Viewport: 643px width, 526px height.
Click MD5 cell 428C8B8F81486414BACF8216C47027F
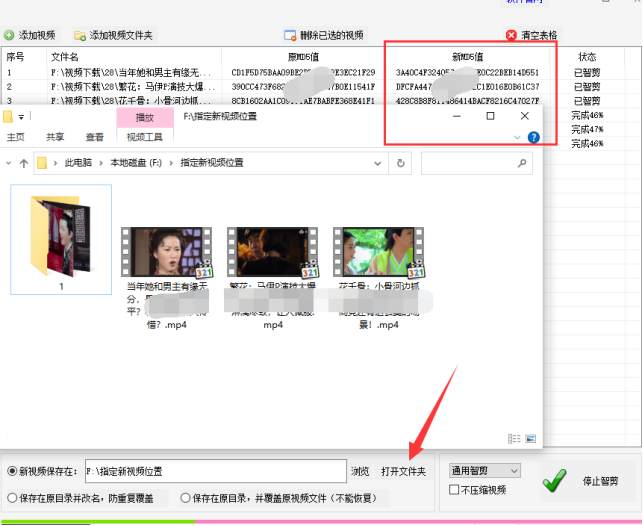tap(467, 101)
